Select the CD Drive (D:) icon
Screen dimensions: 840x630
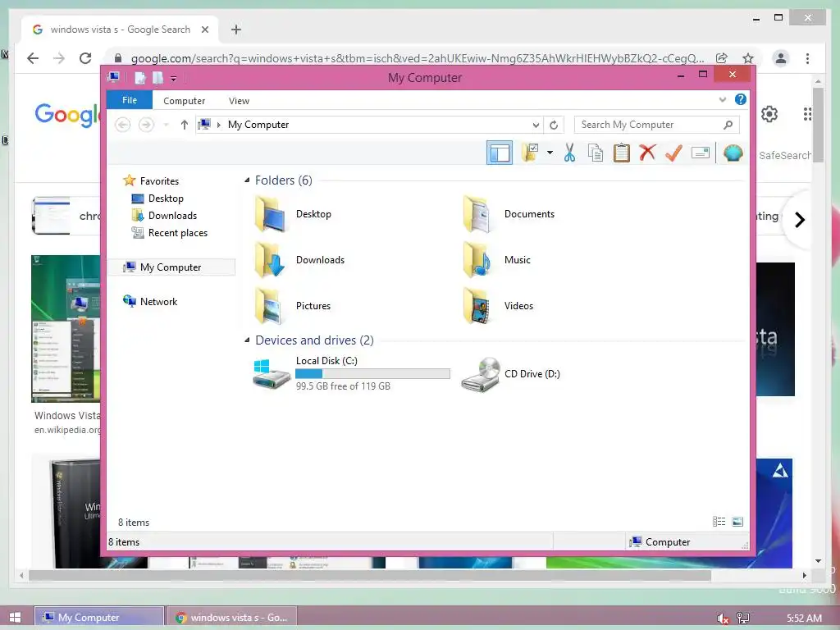pos(481,374)
